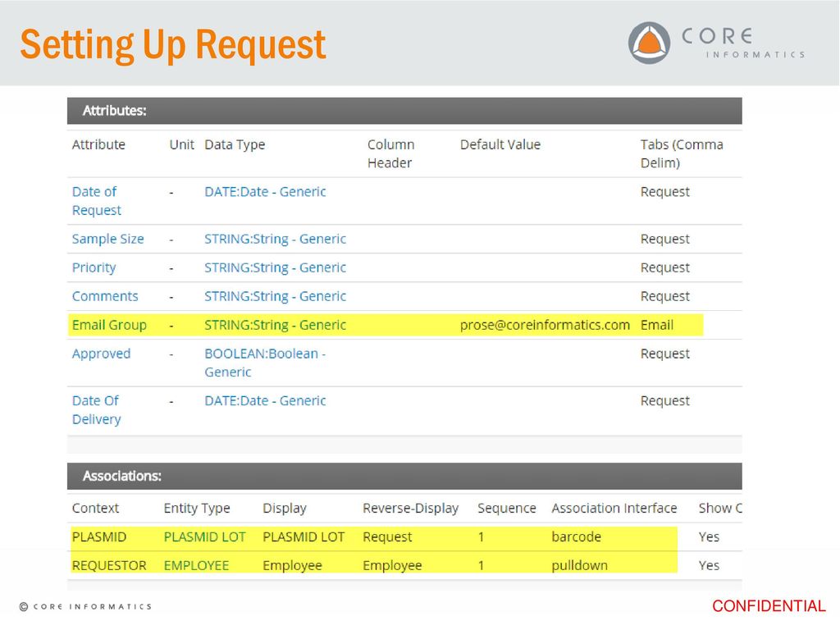Click the Yes value in the PLASMID row
The height and width of the screenshot is (630, 840).
pos(709,536)
